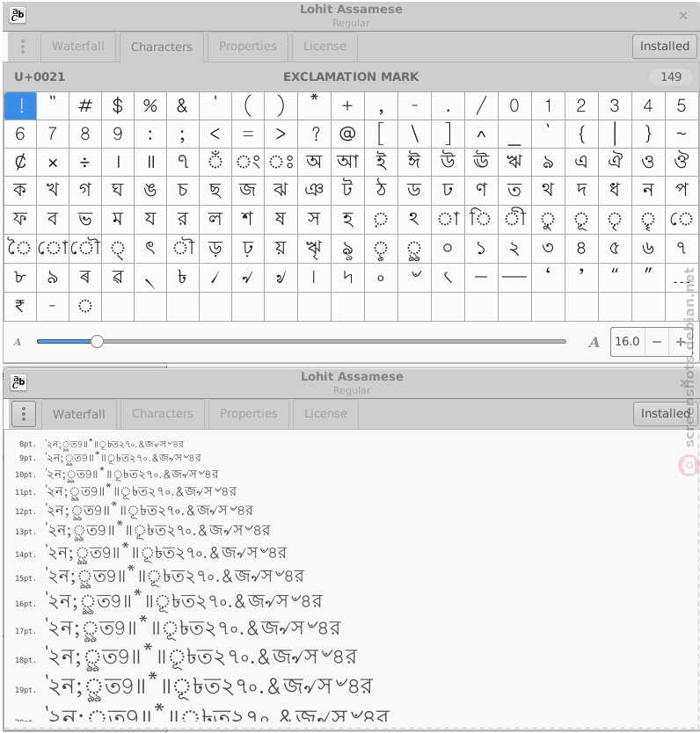Click the font app icon in the bottom title bar
The height and width of the screenshot is (733, 700).
click(x=18, y=382)
